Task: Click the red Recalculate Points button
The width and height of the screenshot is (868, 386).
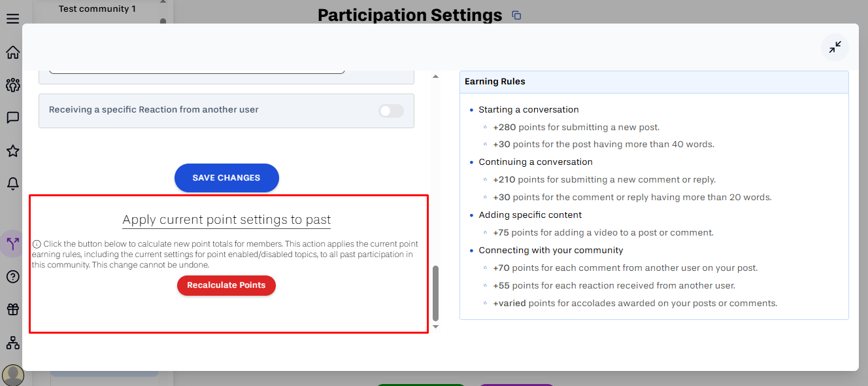Action: [x=226, y=285]
